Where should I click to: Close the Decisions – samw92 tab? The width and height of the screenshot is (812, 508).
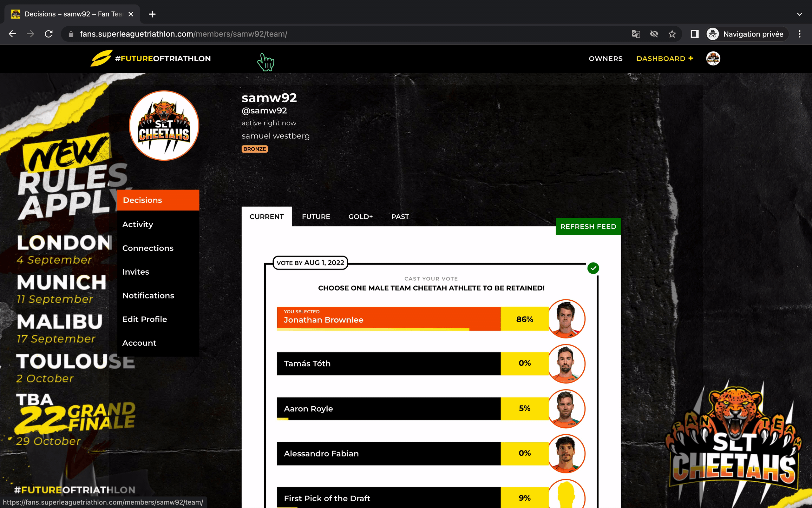coord(131,14)
